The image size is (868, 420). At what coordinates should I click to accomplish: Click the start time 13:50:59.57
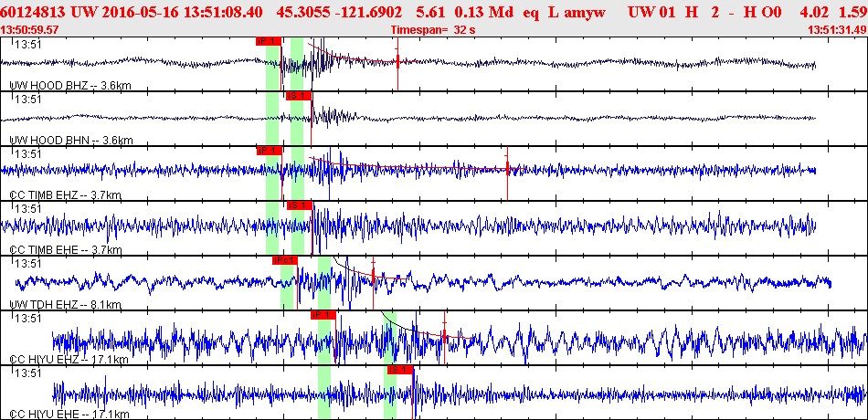point(30,30)
